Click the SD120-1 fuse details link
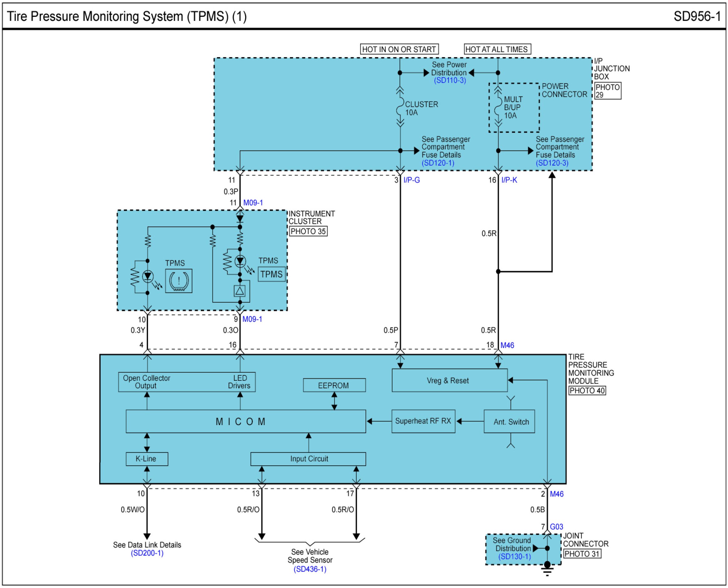728x588 pixels. tap(438, 163)
